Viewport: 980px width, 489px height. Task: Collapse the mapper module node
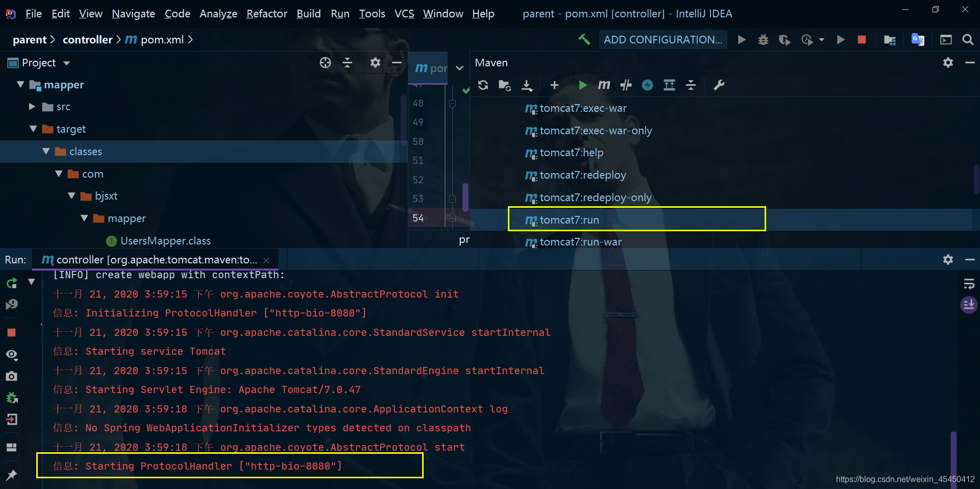[x=20, y=84]
